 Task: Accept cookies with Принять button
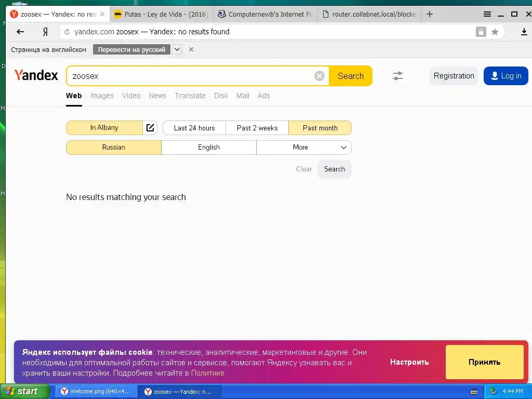(x=485, y=362)
